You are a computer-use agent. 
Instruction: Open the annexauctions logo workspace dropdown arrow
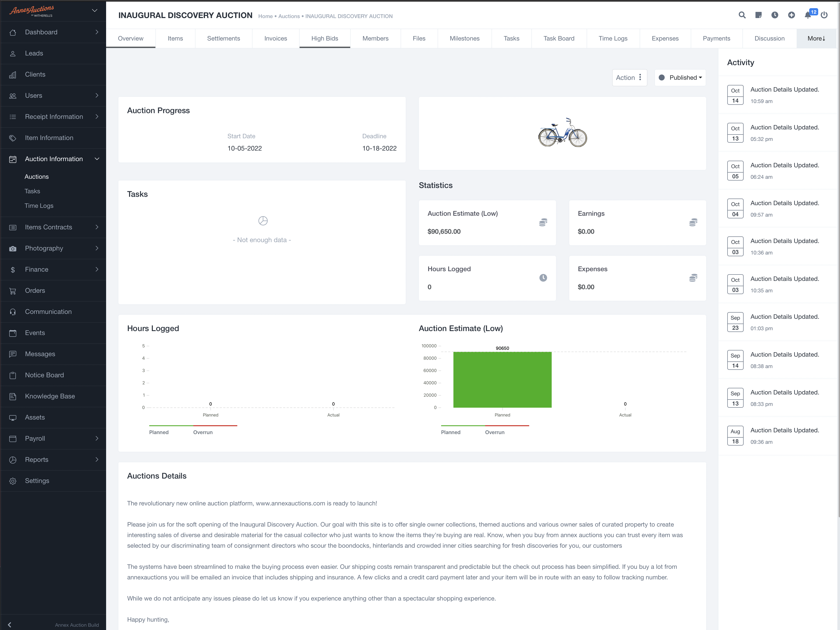[95, 11]
